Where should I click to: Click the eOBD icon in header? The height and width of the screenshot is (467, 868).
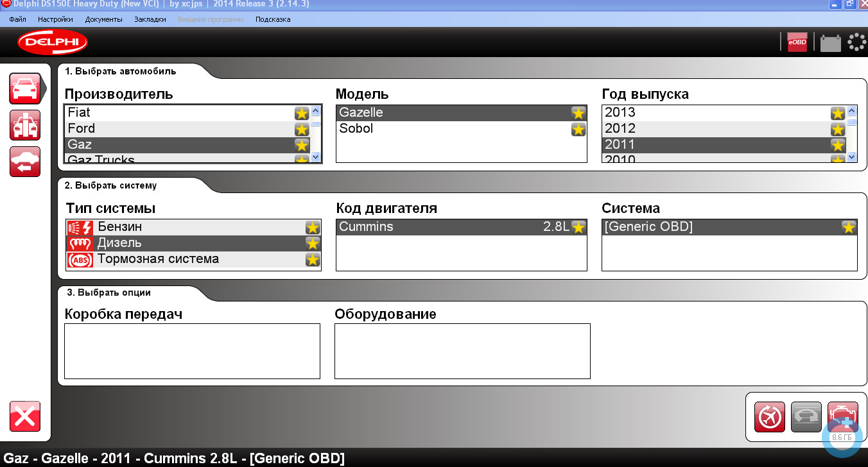point(797,42)
